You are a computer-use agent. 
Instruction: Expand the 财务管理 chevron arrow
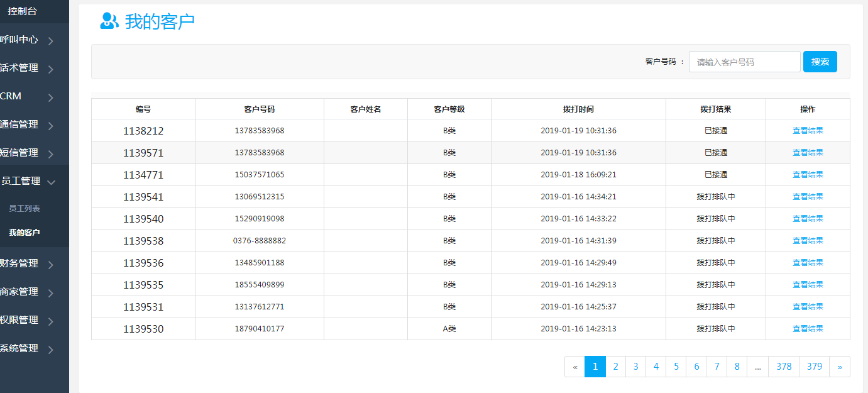[x=51, y=265]
